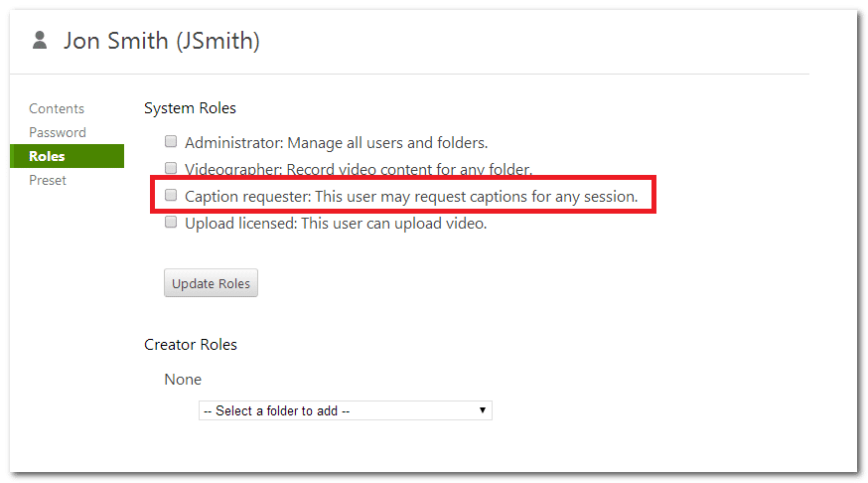Click the None text under Creator Roles
The width and height of the screenshot is (868, 483).
(x=183, y=380)
